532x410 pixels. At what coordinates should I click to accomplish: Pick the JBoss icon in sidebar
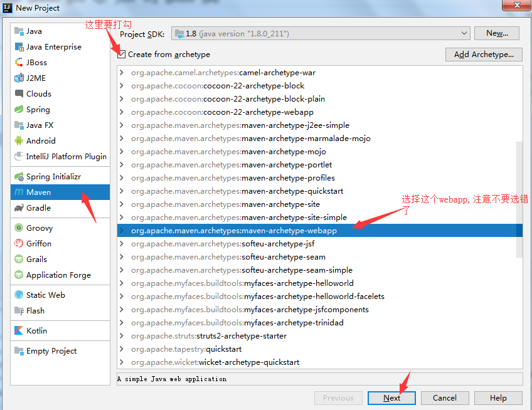click(x=19, y=63)
